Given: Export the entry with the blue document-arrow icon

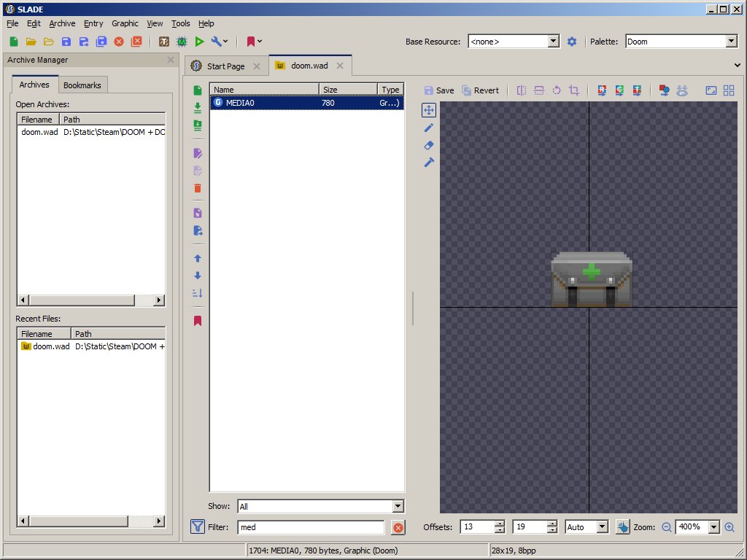Looking at the screenshot, I should [x=198, y=230].
